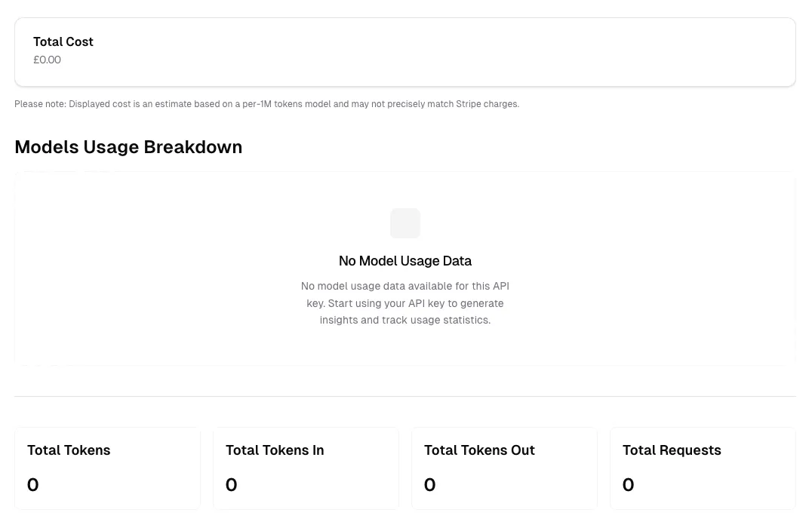The width and height of the screenshot is (812, 528).
Task: Expand the Total Cost card details
Action: (x=405, y=51)
